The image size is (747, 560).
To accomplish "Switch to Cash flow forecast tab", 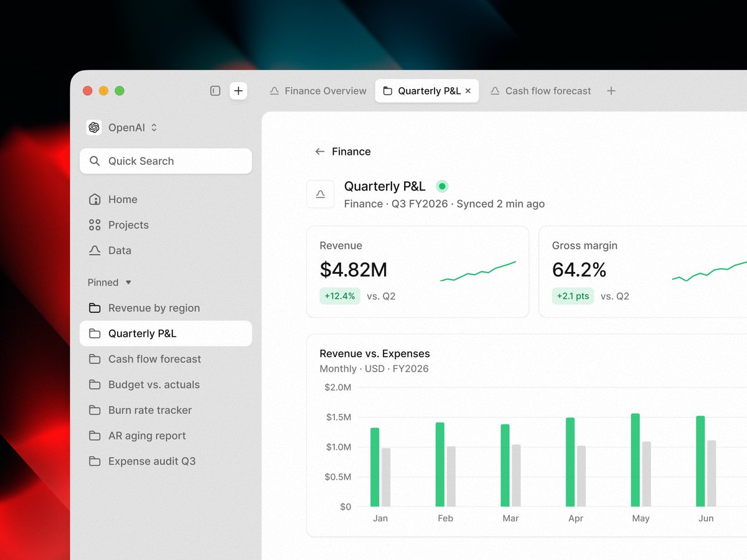I will point(540,91).
